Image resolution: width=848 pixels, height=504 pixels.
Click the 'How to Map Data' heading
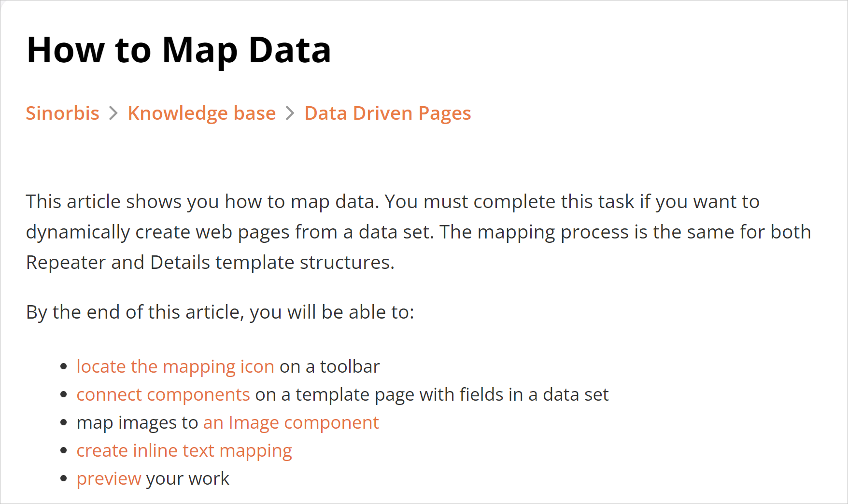pyautogui.click(x=179, y=50)
